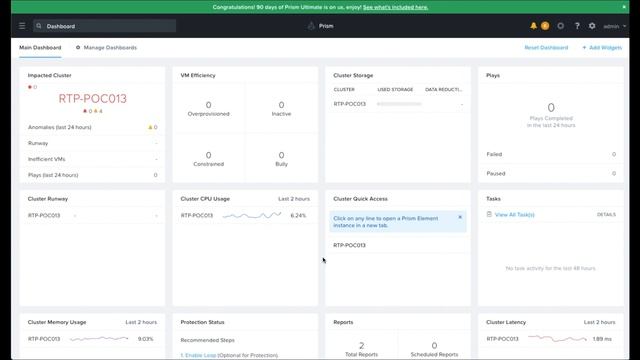
Task: Click the Prism logo in header
Action: [320, 26]
